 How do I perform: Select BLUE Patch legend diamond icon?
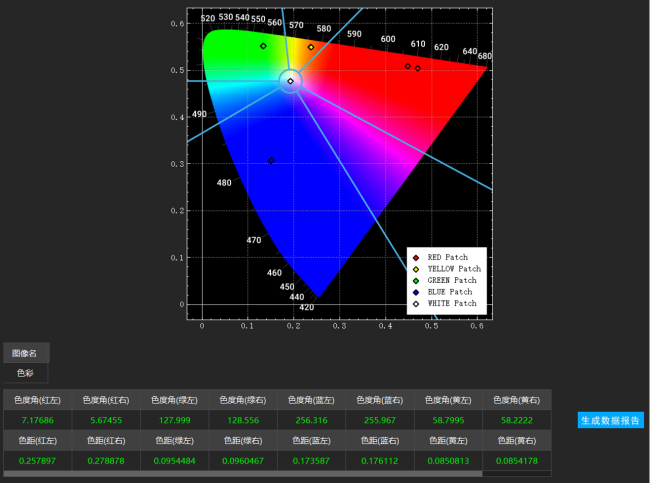pos(416,292)
